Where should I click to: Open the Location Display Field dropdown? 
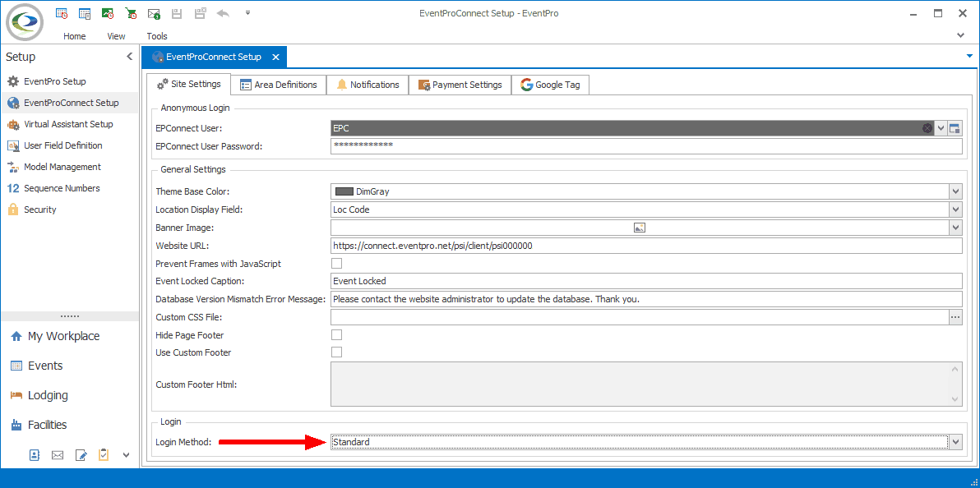[955, 209]
